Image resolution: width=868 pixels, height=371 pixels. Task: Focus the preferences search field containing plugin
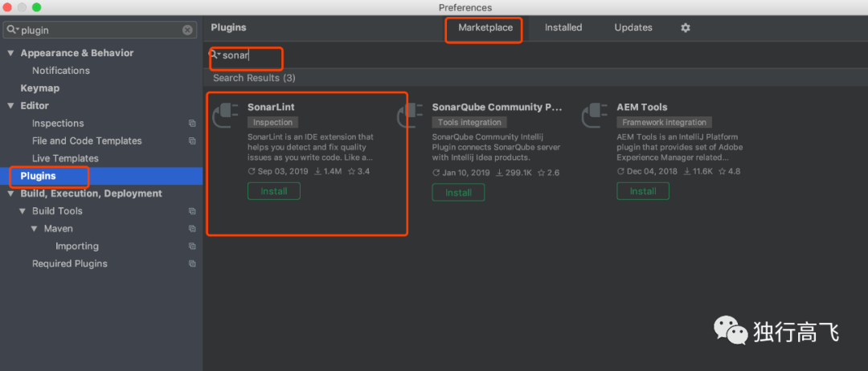click(x=100, y=30)
